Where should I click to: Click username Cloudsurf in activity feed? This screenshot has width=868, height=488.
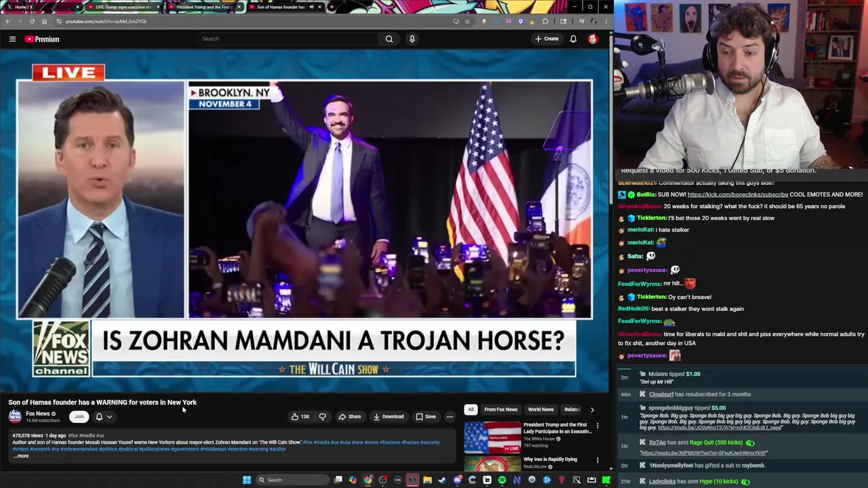(x=661, y=394)
